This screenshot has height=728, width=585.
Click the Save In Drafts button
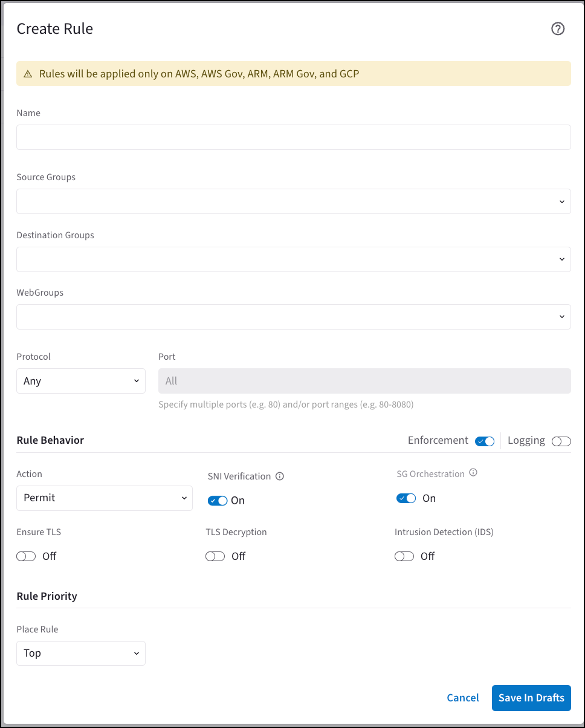pos(531,698)
